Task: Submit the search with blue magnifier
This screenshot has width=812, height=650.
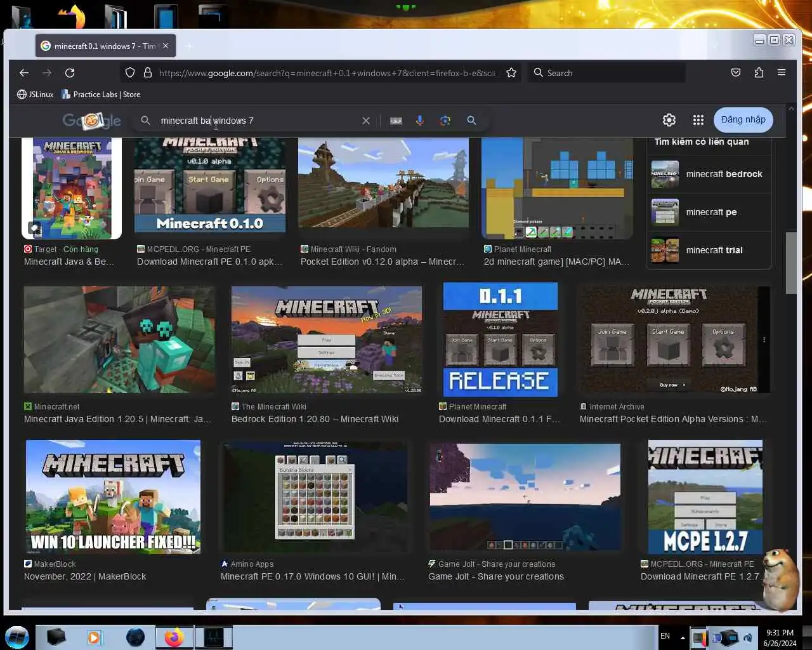Action: click(x=471, y=121)
